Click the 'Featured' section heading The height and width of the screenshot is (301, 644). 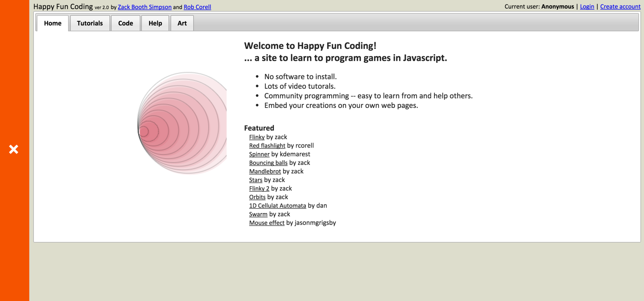coord(259,128)
